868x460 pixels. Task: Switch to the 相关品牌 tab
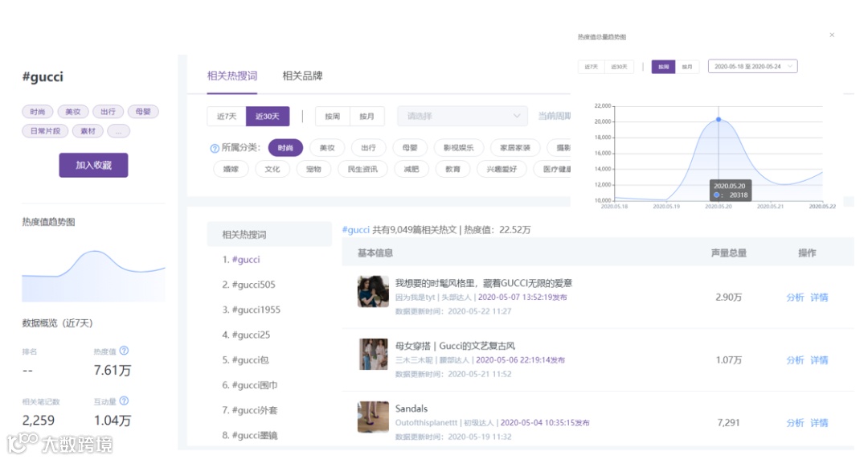click(302, 76)
